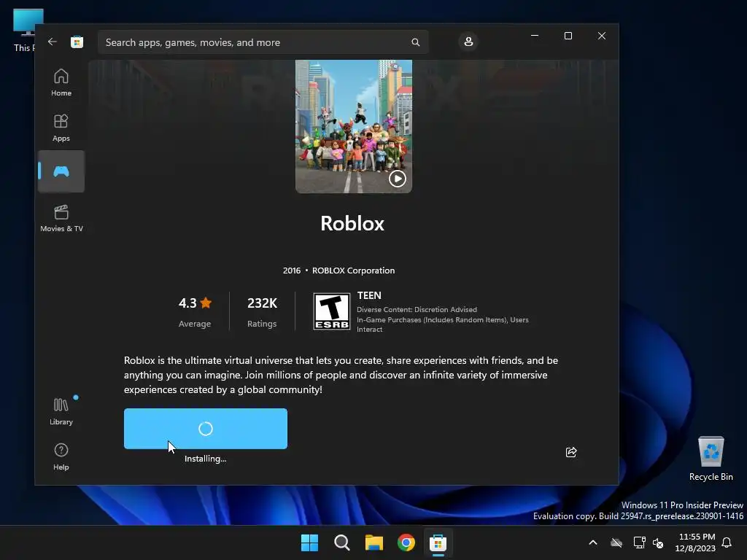The width and height of the screenshot is (747, 560).
Task: Click the ESRB Teen rating badge
Action: [x=332, y=311]
